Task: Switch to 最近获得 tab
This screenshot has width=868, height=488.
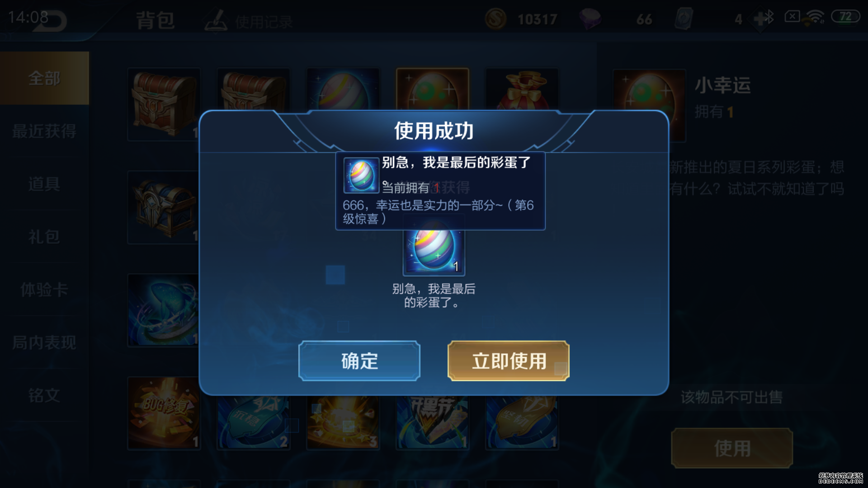Action: click(44, 131)
